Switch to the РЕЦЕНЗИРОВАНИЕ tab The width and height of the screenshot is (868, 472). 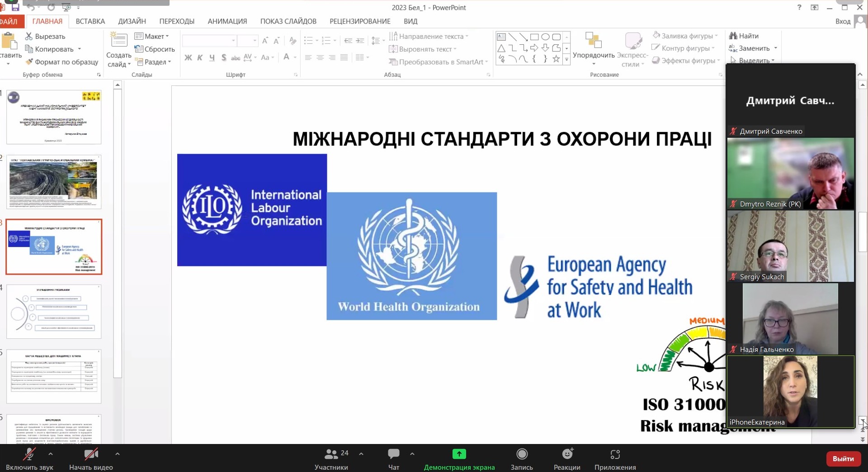click(x=360, y=21)
